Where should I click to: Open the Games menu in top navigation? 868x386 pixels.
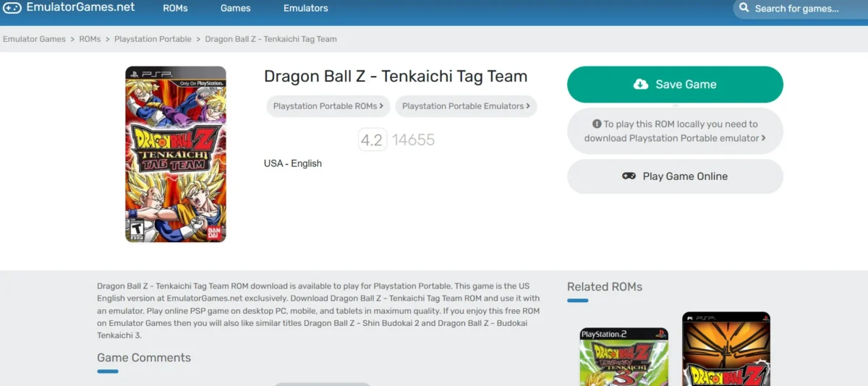235,9
